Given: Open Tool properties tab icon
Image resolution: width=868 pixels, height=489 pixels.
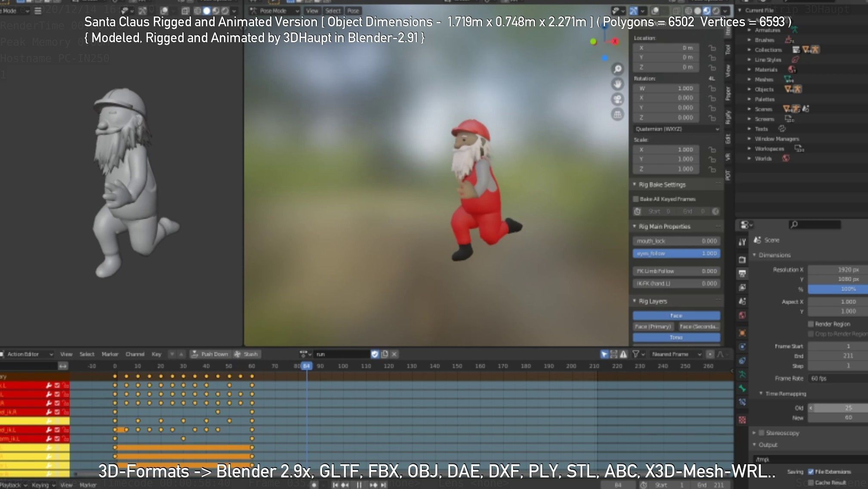Looking at the screenshot, I should pyautogui.click(x=742, y=242).
